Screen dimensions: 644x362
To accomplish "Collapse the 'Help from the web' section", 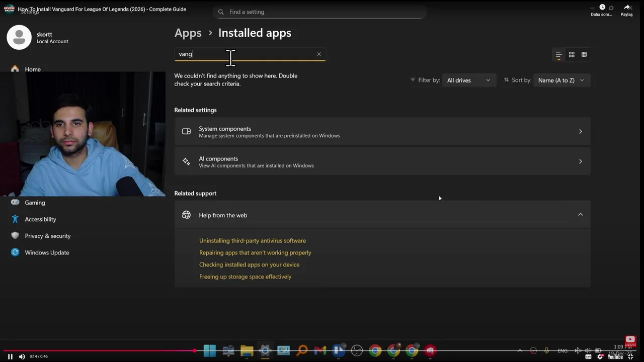I will pyautogui.click(x=580, y=215).
